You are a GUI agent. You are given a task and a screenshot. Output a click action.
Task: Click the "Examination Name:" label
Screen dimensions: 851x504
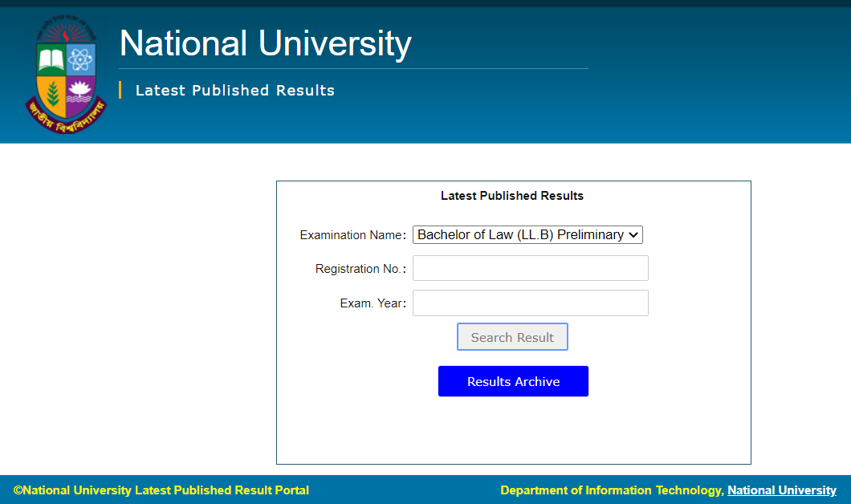coord(352,235)
